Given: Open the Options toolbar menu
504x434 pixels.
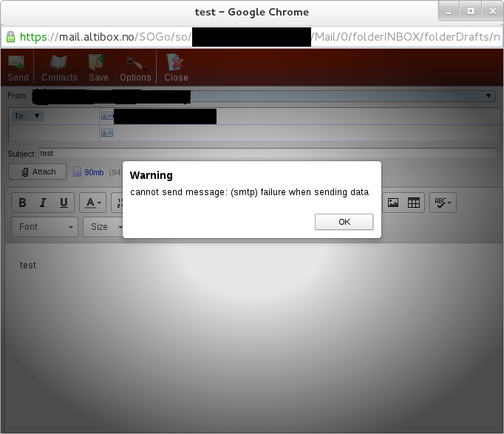Looking at the screenshot, I should (135, 67).
